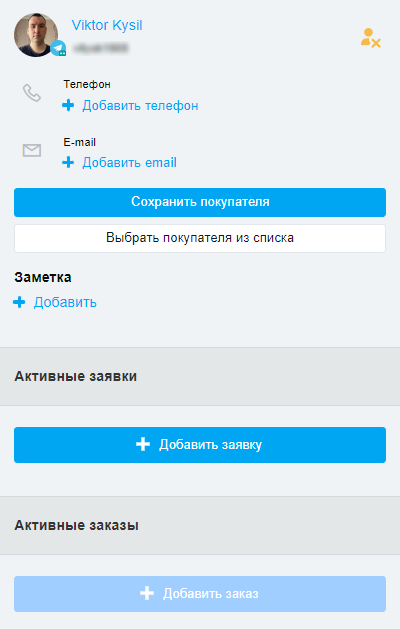Click the Активные заказы section header
This screenshot has width=400, height=629.
200,526
